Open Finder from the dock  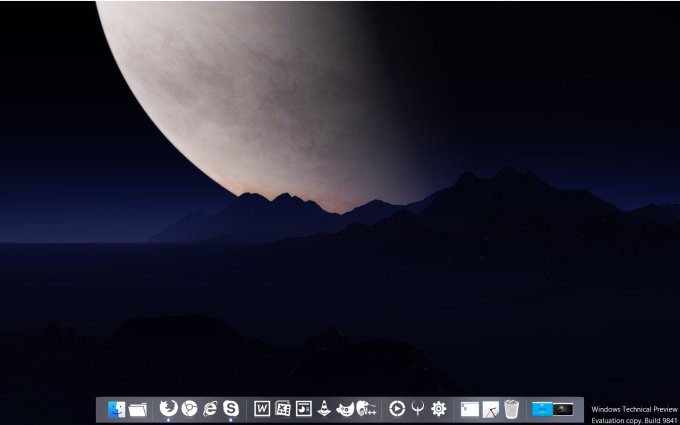point(116,409)
